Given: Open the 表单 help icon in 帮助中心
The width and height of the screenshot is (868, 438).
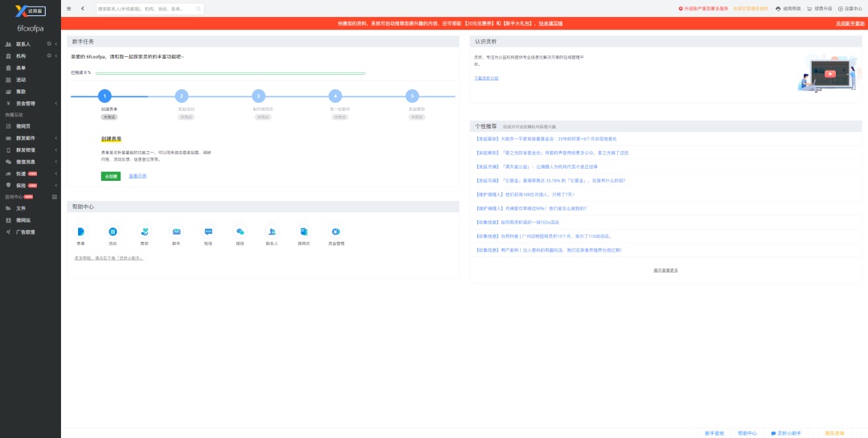Looking at the screenshot, I should [81, 231].
